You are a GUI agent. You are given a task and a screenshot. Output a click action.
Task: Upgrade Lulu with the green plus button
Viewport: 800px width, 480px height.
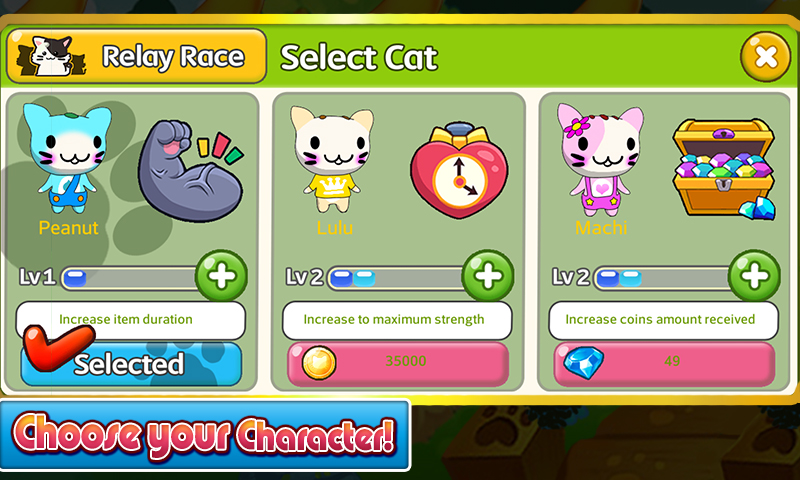488,276
